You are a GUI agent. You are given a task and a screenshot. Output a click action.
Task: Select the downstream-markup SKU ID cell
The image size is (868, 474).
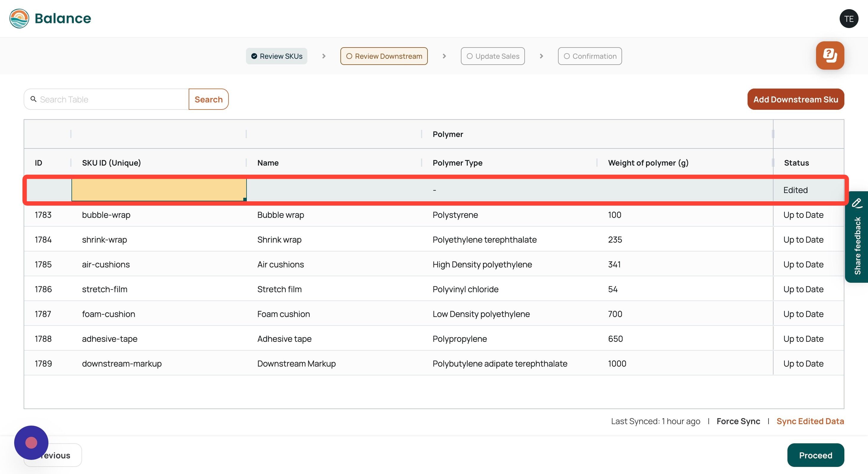pyautogui.click(x=159, y=364)
